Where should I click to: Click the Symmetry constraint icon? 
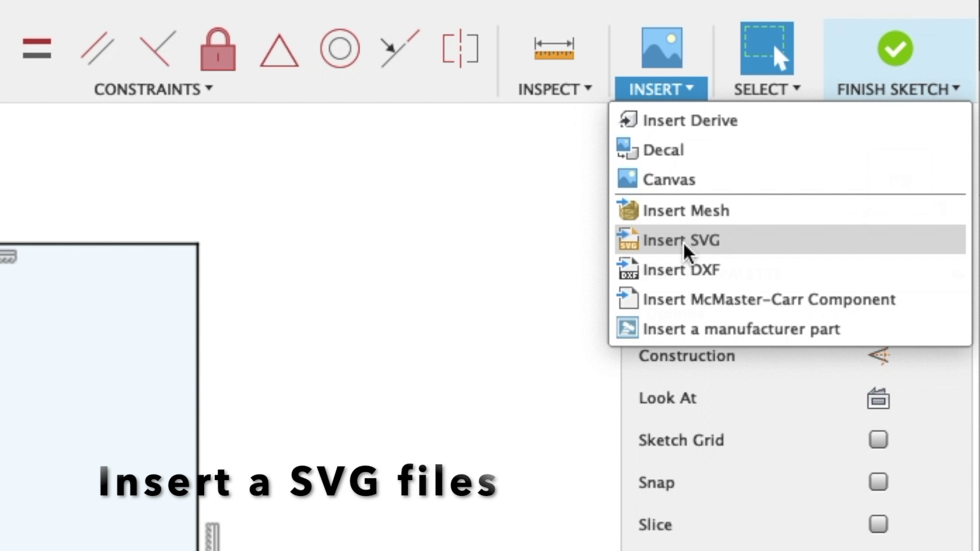click(460, 49)
